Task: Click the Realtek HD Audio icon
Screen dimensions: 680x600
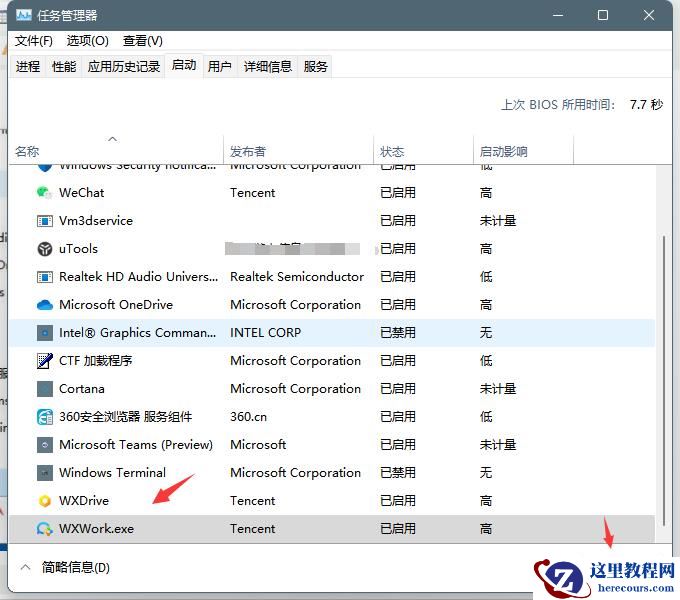Action: pyautogui.click(x=44, y=277)
